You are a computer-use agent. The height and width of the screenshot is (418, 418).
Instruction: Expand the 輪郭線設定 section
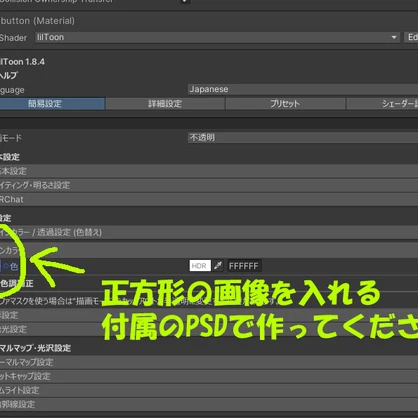(x=209, y=405)
